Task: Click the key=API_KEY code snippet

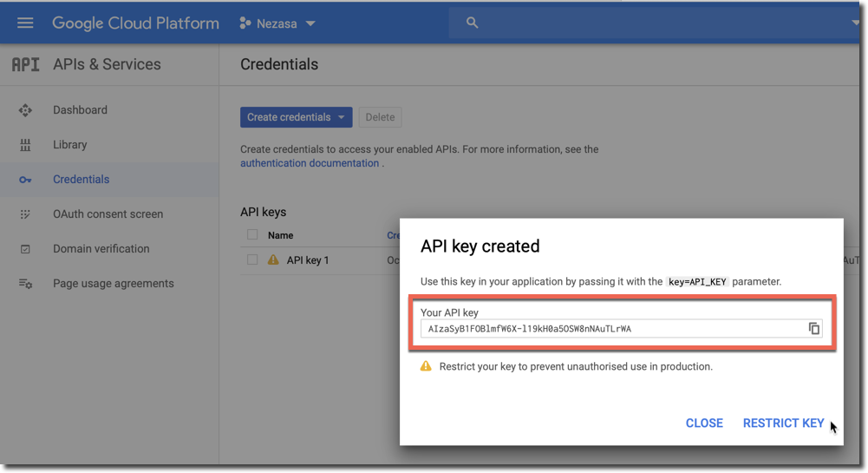Action: click(697, 282)
